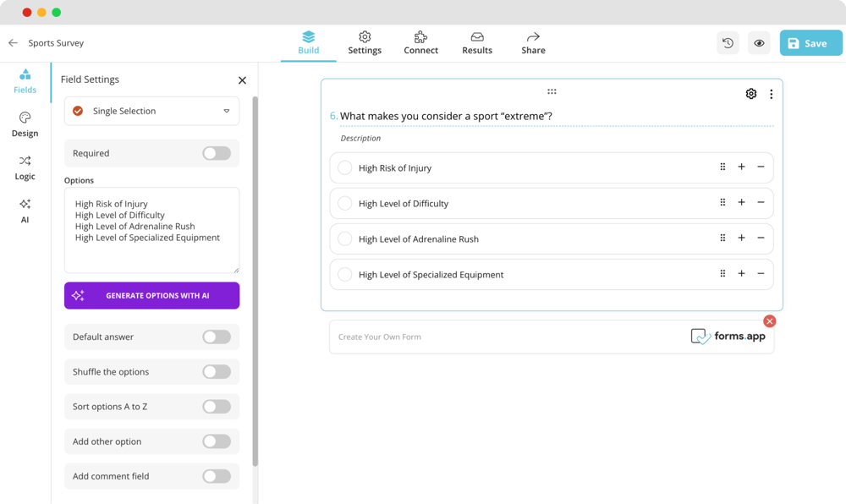Select the Fields panel icon
The image size is (846, 504).
pyautogui.click(x=25, y=81)
